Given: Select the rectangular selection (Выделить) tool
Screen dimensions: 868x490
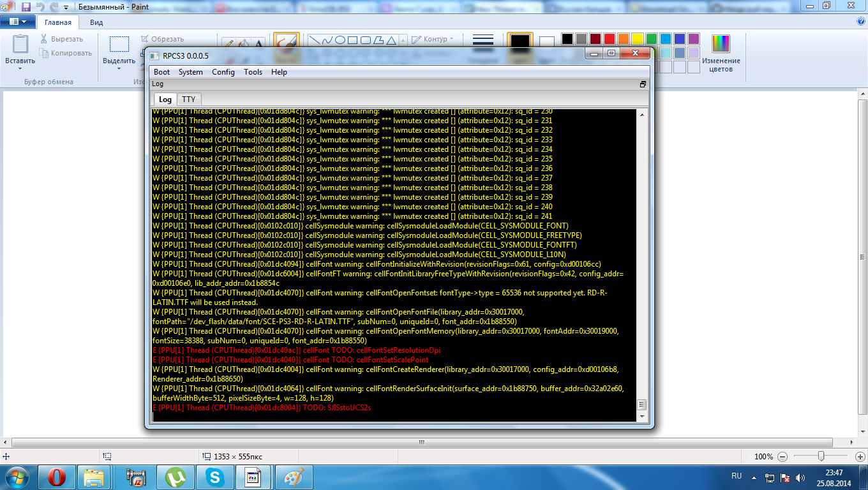Looking at the screenshot, I should coord(119,44).
